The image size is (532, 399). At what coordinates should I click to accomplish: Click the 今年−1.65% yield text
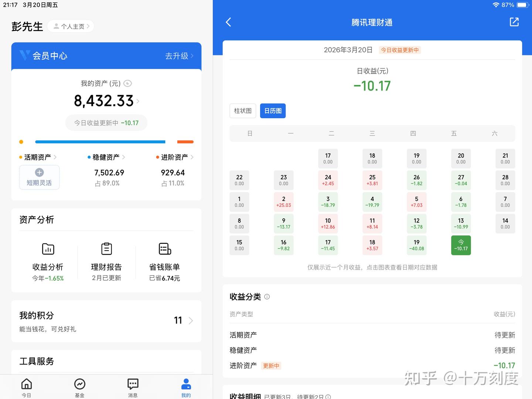click(48, 278)
